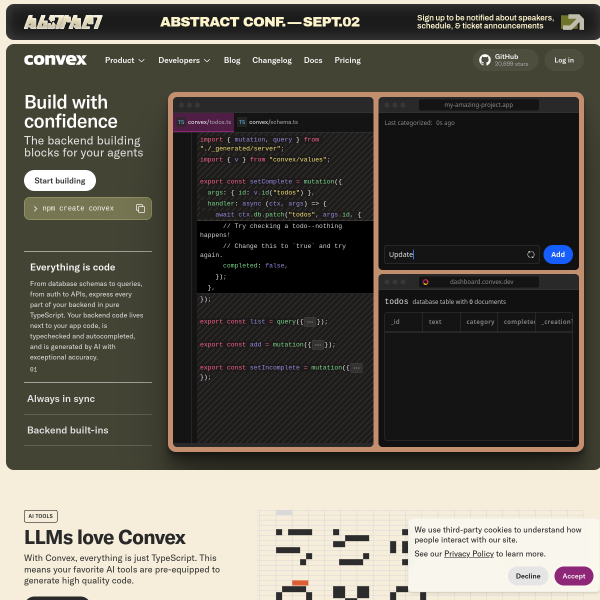The width and height of the screenshot is (600, 600).
Task: Expand the Always in sync section
Action: pos(88,399)
